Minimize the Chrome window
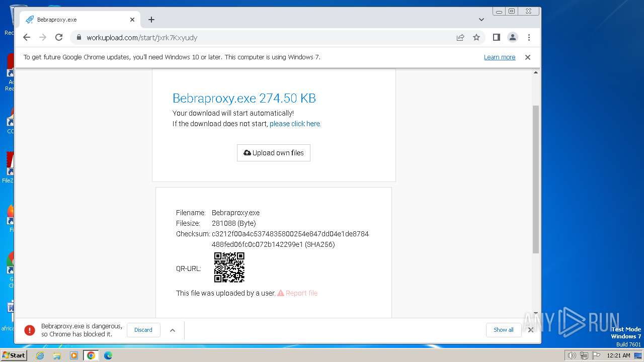This screenshot has height=362, width=644. pos(499,11)
